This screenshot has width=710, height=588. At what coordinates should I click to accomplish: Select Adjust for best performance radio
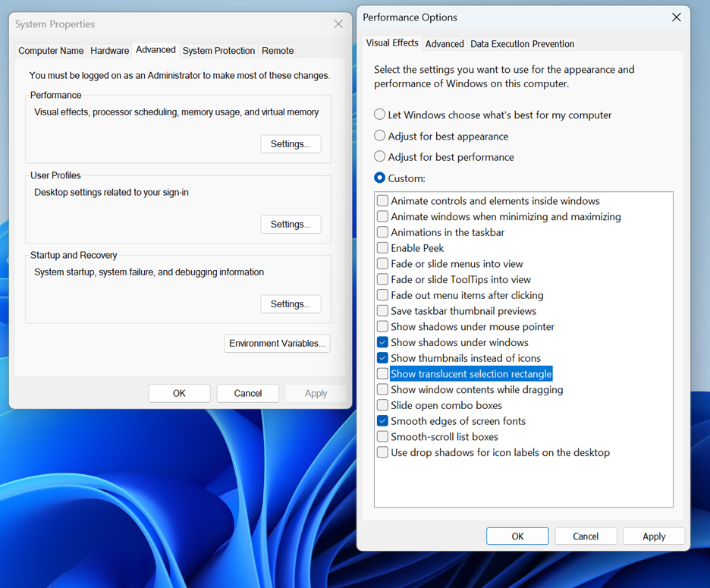[379, 156]
